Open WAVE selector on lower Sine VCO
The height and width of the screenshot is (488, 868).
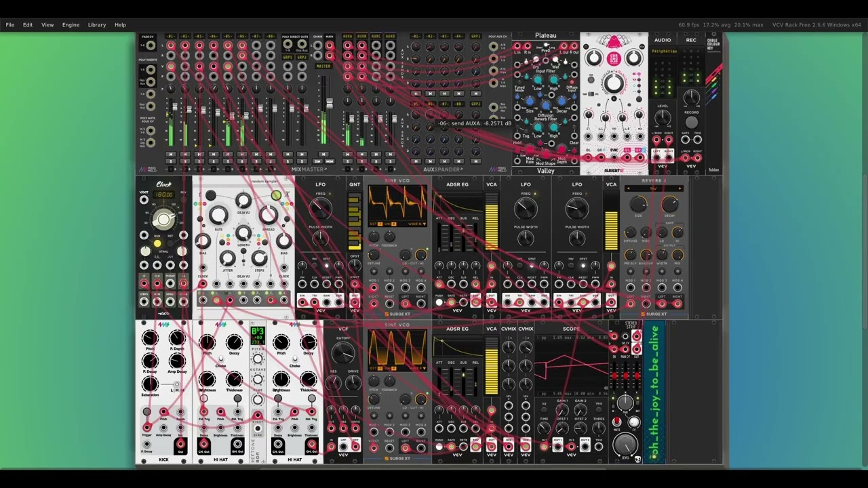[418, 368]
